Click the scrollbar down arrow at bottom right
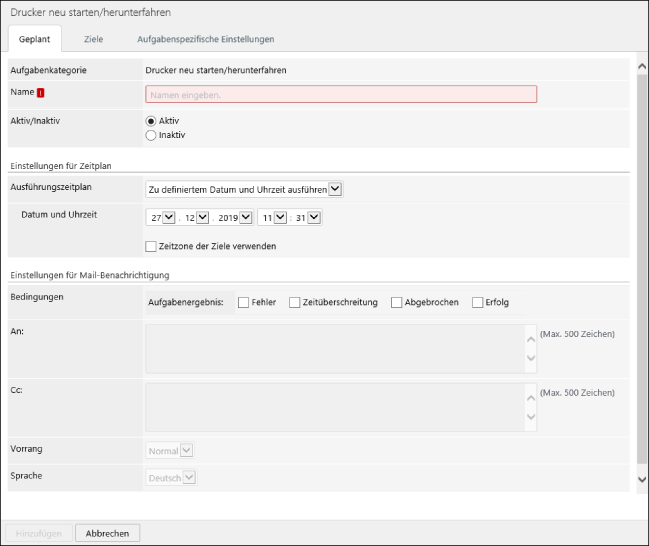This screenshot has width=649, height=546. tap(641, 480)
